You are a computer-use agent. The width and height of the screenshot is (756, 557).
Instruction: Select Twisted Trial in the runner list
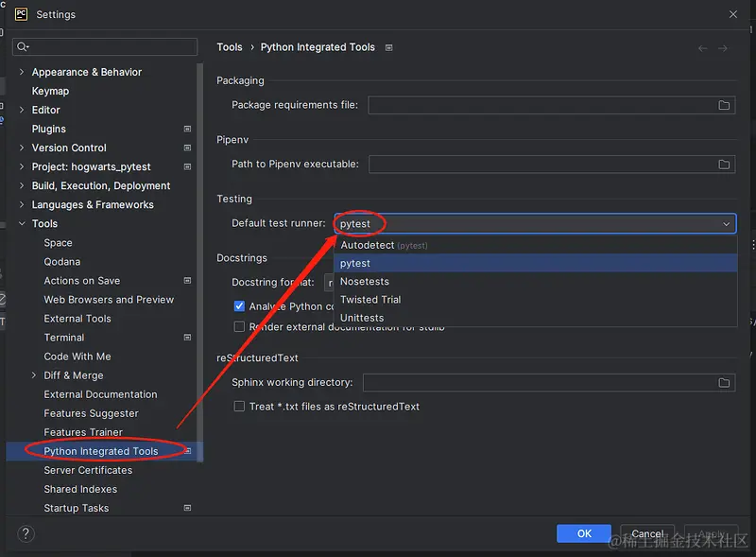coord(535,300)
